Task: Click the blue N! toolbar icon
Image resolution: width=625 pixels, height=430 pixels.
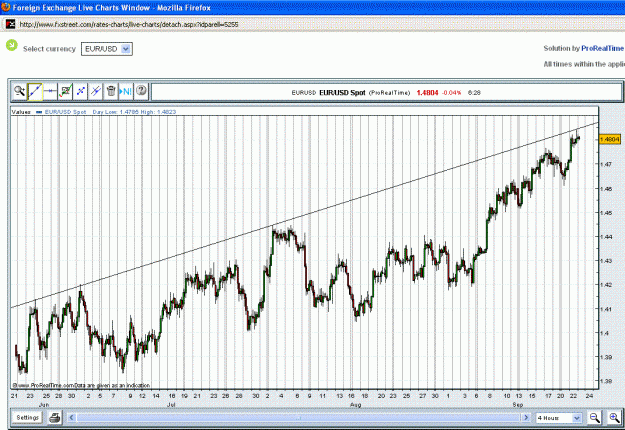Action: click(126, 91)
